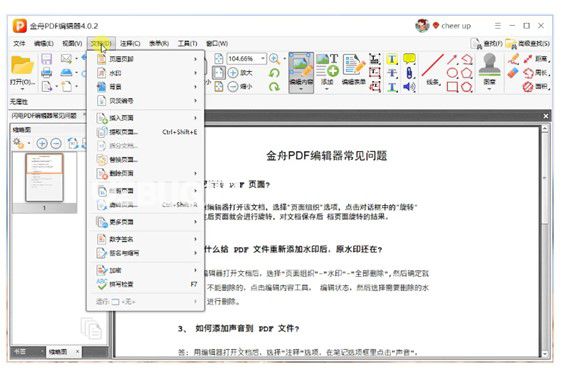This screenshot has height=368, width=564.
Task: Expand the Delete Pages (删除页面) submenu arrow
Action: tap(196, 173)
